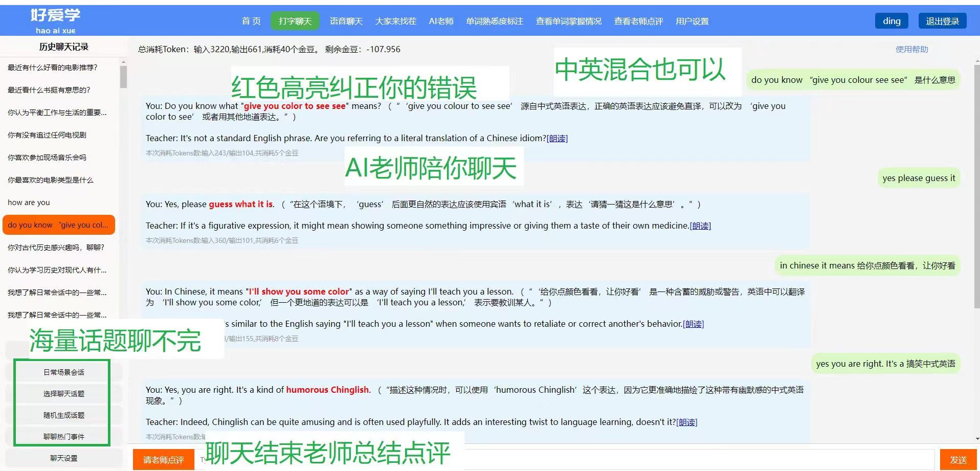
Task: Click 请老师点评 for teacher summary
Action: point(163,459)
